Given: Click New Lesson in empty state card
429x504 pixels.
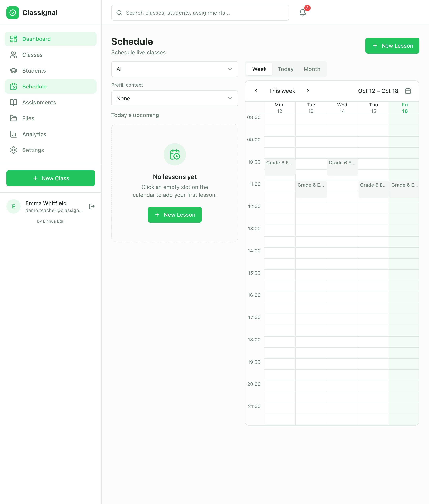Looking at the screenshot, I should tap(175, 214).
